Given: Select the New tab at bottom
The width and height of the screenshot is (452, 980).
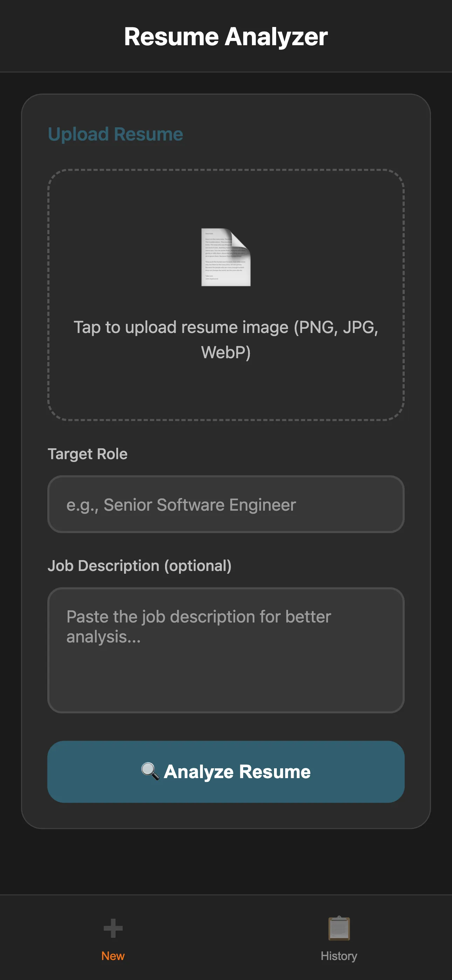Looking at the screenshot, I should pyautogui.click(x=113, y=940).
